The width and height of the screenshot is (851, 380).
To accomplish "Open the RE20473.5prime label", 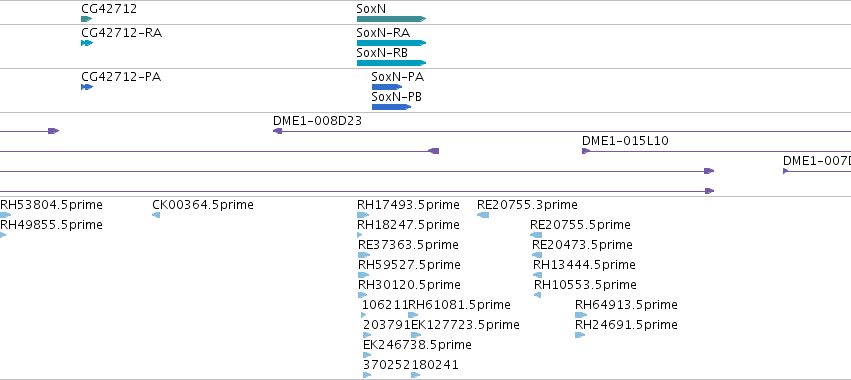I will pos(582,245).
